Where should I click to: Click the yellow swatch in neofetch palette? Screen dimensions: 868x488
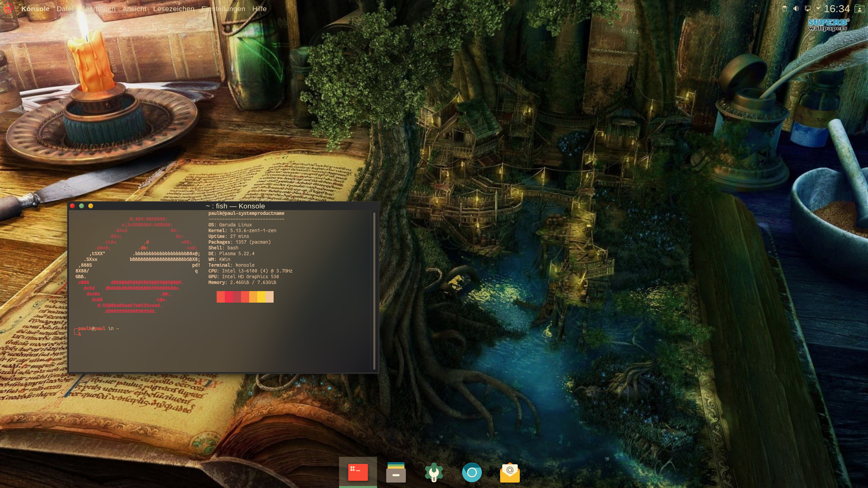[261, 297]
